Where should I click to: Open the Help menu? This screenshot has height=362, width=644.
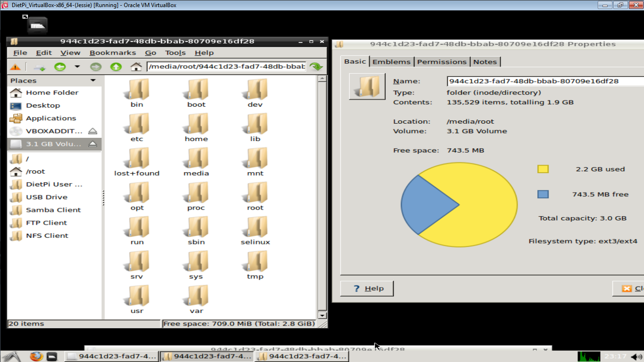(x=204, y=53)
